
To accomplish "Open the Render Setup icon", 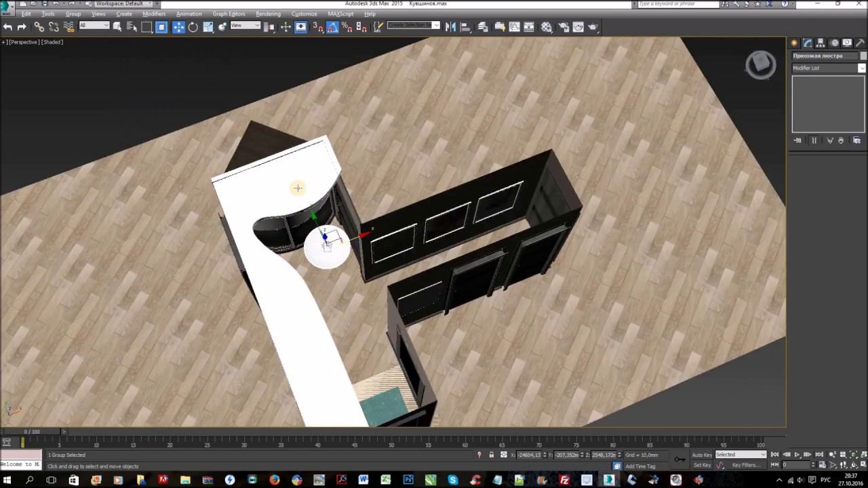I will click(564, 27).
